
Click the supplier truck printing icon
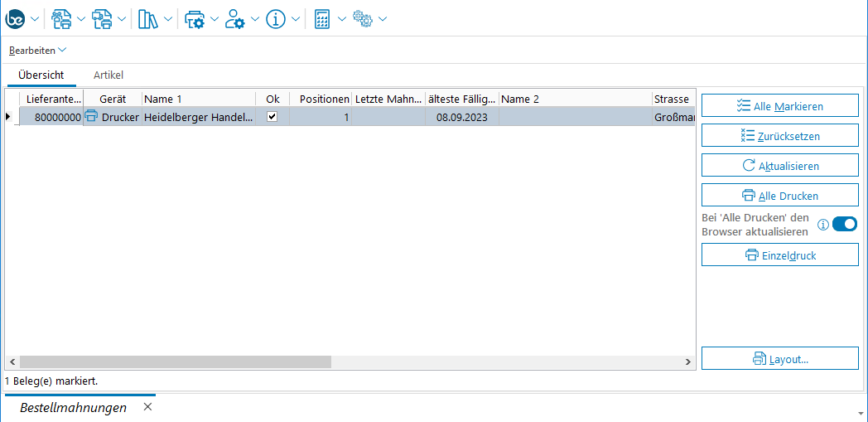tap(103, 18)
